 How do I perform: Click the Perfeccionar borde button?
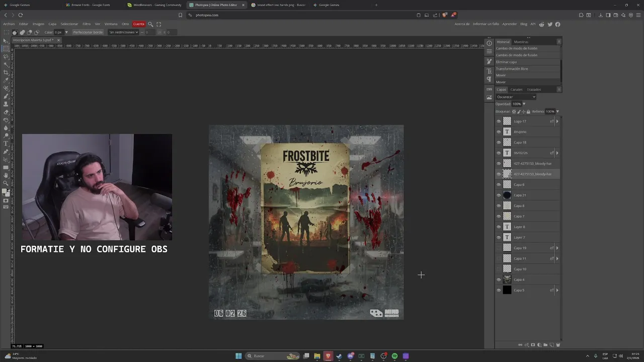[x=88, y=32]
